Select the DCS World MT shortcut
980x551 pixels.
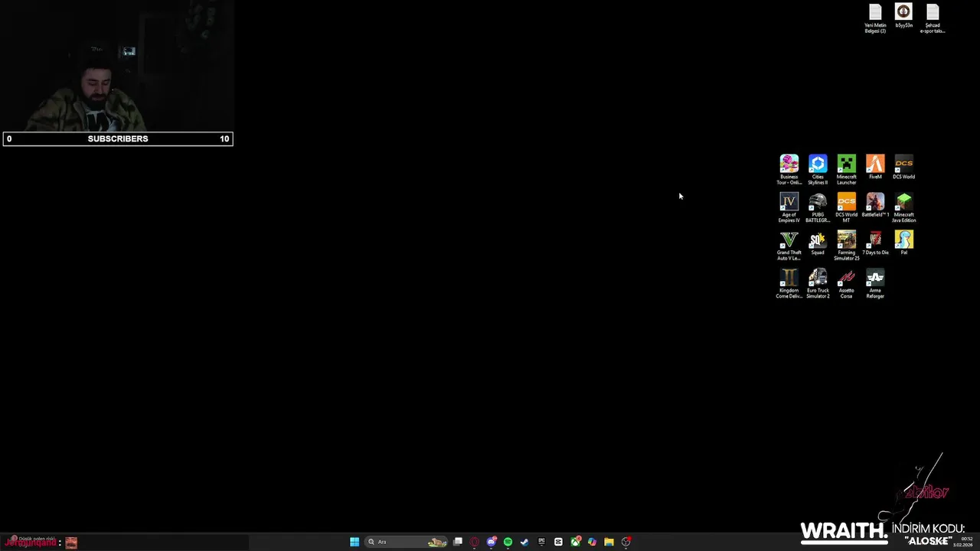coord(846,207)
